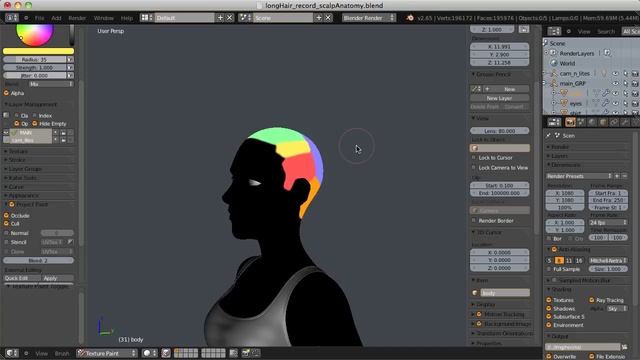Toggle Alpha painting option
The width and height of the screenshot is (640, 360).
(x=14, y=93)
